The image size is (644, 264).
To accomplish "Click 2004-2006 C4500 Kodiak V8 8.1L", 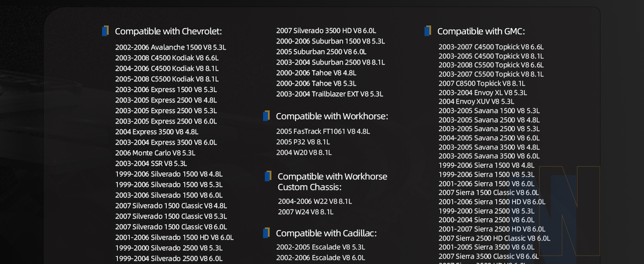I will [x=167, y=68].
